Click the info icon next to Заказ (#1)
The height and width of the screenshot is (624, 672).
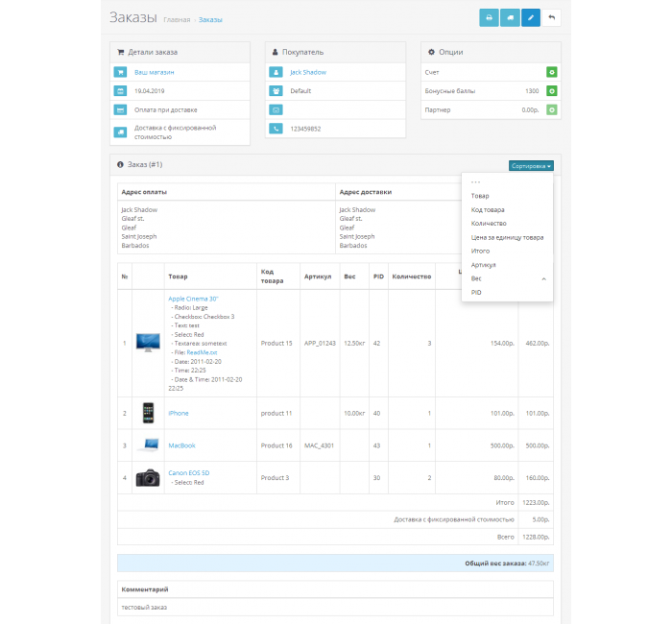coord(120,164)
